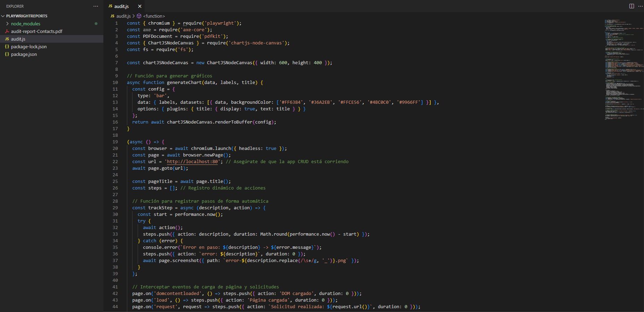Click the headless option on line 20
The height and width of the screenshot is (312, 644).
(250, 149)
